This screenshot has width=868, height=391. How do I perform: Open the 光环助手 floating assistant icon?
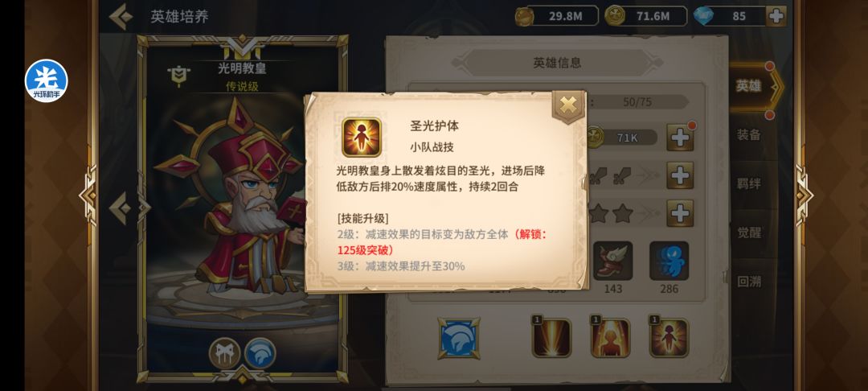click(47, 81)
